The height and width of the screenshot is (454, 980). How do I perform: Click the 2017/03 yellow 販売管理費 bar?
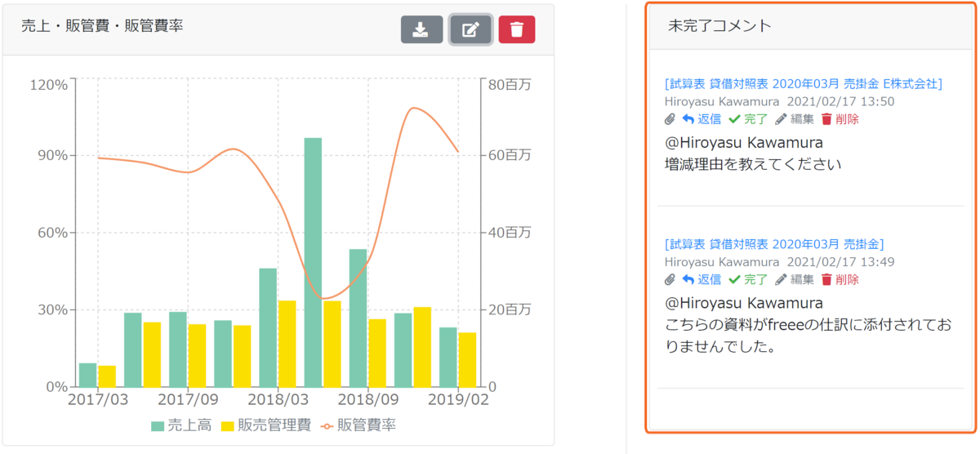point(107,376)
